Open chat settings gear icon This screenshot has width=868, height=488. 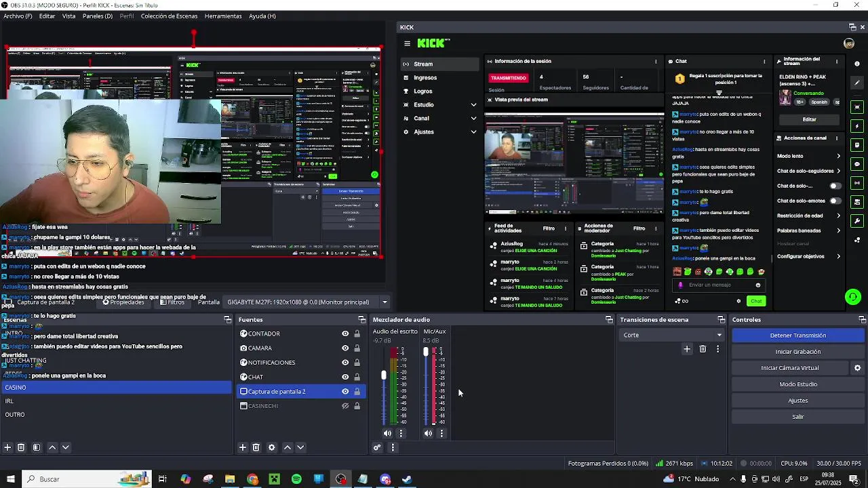[x=739, y=301]
